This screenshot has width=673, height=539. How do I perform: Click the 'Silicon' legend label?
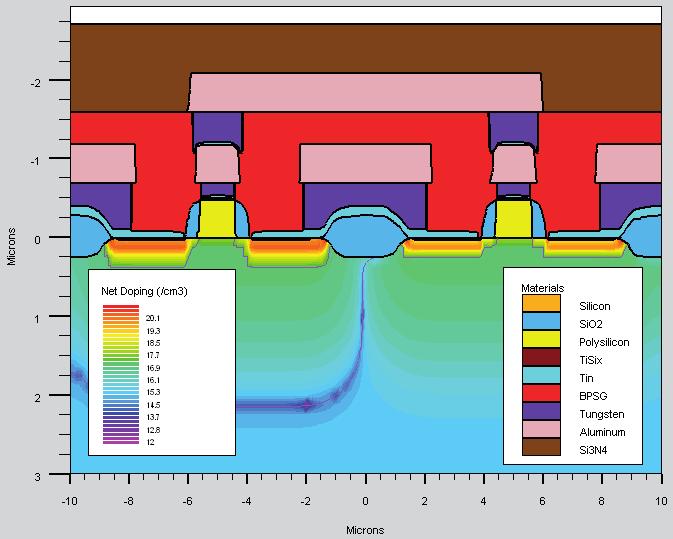pyautogui.click(x=594, y=306)
